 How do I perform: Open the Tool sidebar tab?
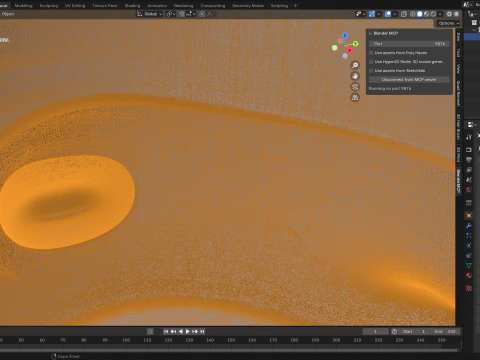tap(458, 53)
